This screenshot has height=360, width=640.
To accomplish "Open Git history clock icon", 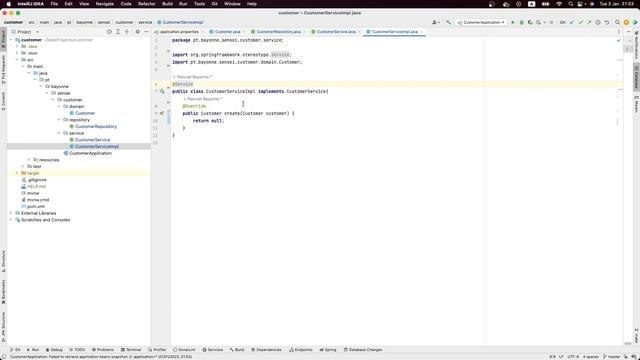I will click(x=598, y=22).
